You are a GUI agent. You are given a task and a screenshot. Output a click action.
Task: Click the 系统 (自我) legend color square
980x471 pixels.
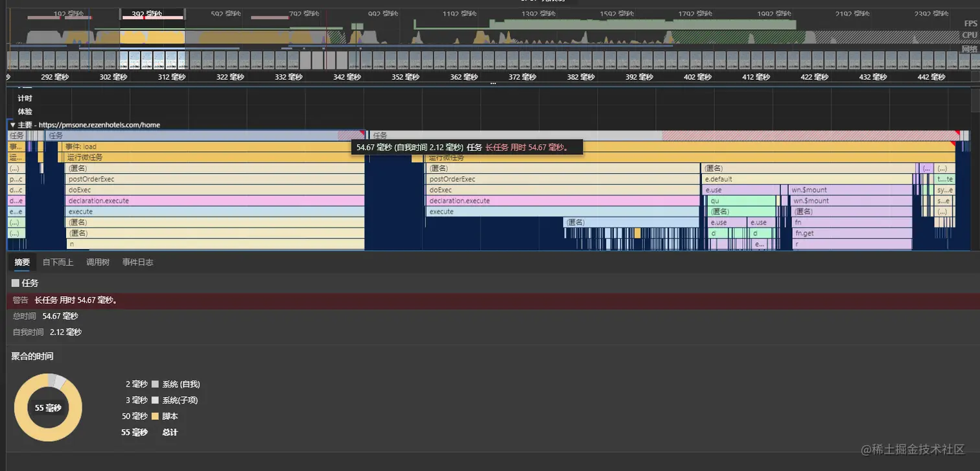point(155,384)
